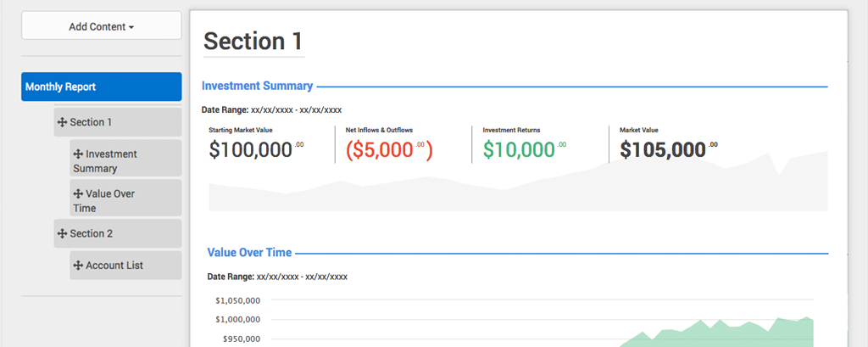Click the Value Over Time section heading
Image resolution: width=868 pixels, height=347 pixels.
(x=249, y=252)
